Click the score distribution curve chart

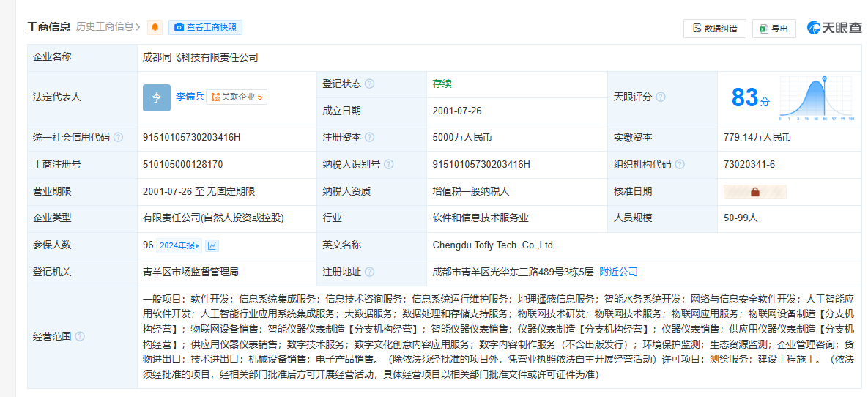point(817,99)
